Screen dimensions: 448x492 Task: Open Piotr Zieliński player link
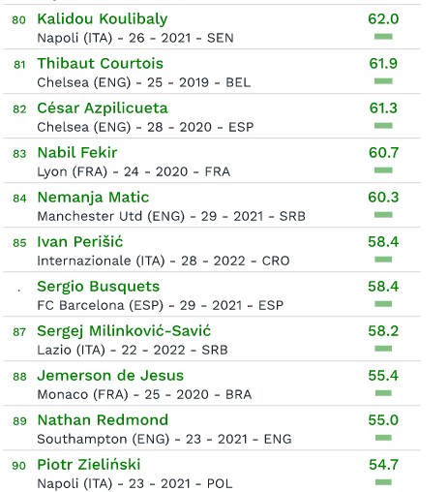pyautogui.click(x=89, y=465)
